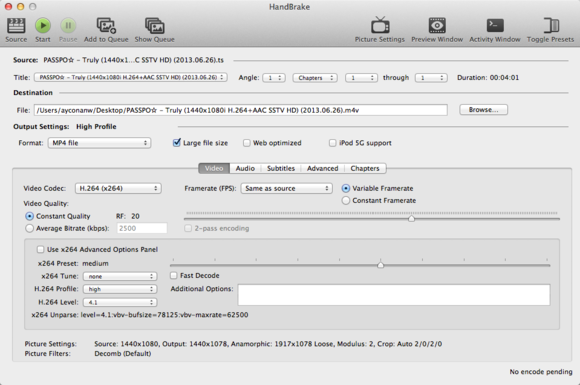This screenshot has height=385, width=580.
Task: Uncheck the Large file size checkbox
Action: pyautogui.click(x=177, y=143)
